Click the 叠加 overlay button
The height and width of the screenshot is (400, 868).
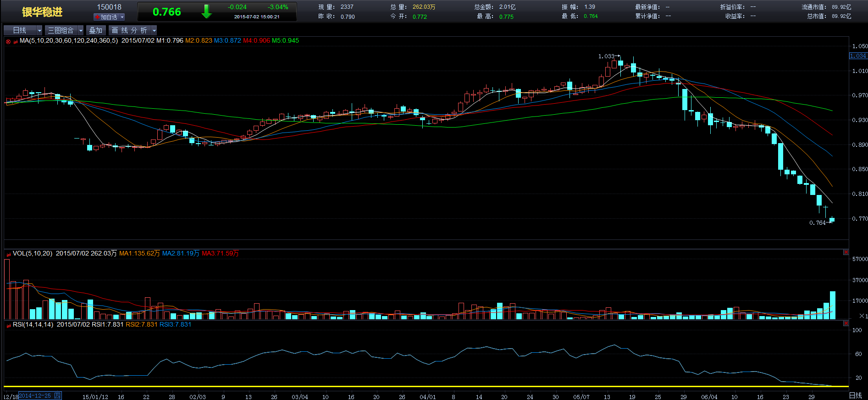(96, 30)
